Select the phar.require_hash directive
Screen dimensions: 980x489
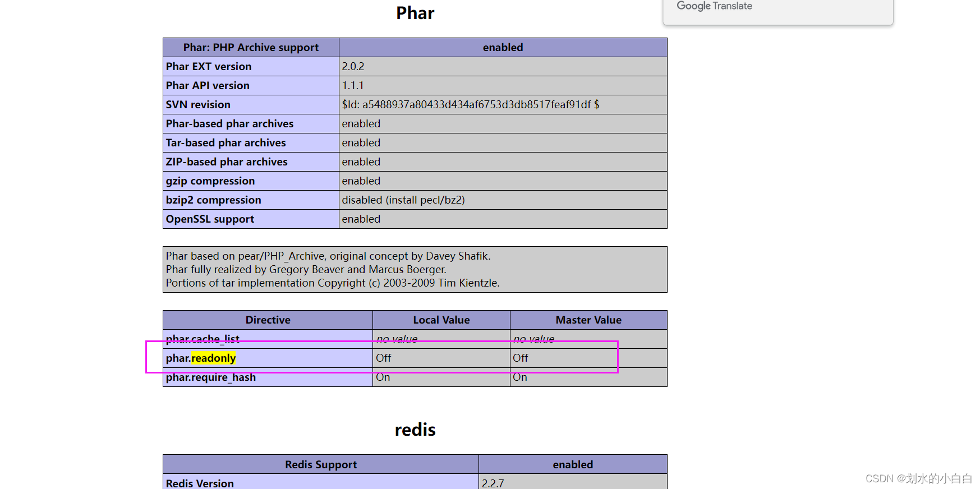[211, 377]
